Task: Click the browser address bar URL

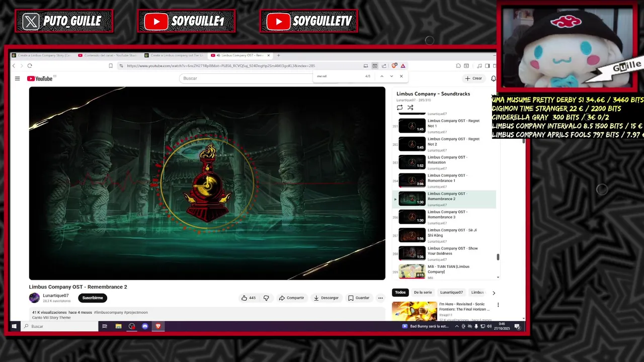Action: 221,66
